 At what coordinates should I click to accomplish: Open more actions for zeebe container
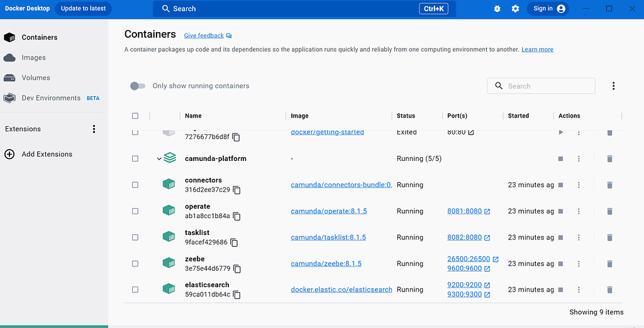[579, 264]
